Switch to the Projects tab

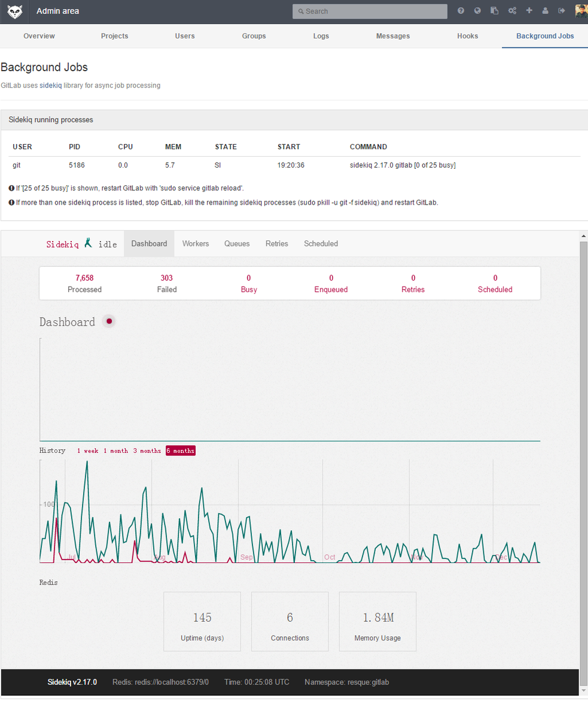coord(114,36)
